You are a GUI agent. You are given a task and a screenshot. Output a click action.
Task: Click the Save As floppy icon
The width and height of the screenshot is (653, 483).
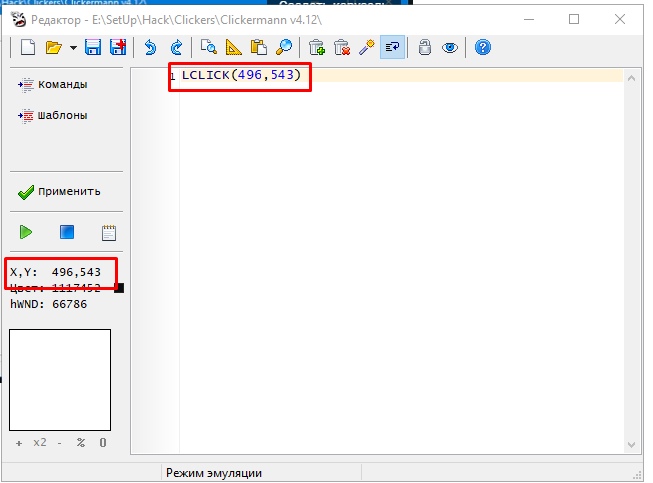[x=118, y=47]
